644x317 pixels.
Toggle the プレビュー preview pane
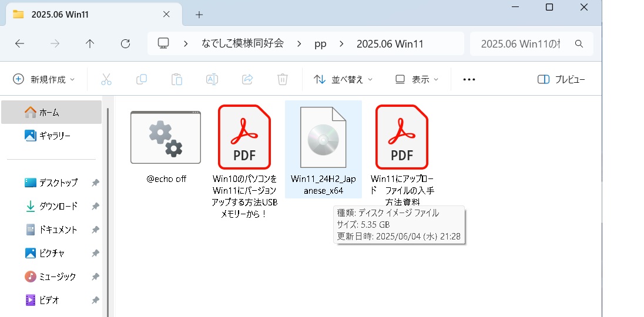coord(561,79)
